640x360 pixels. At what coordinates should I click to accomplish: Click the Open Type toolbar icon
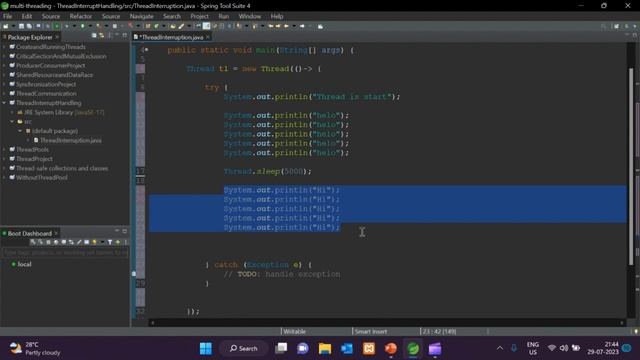pos(173,26)
